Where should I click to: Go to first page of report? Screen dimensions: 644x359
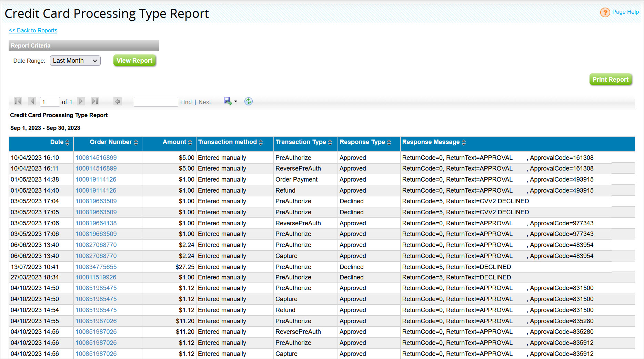[x=18, y=101]
